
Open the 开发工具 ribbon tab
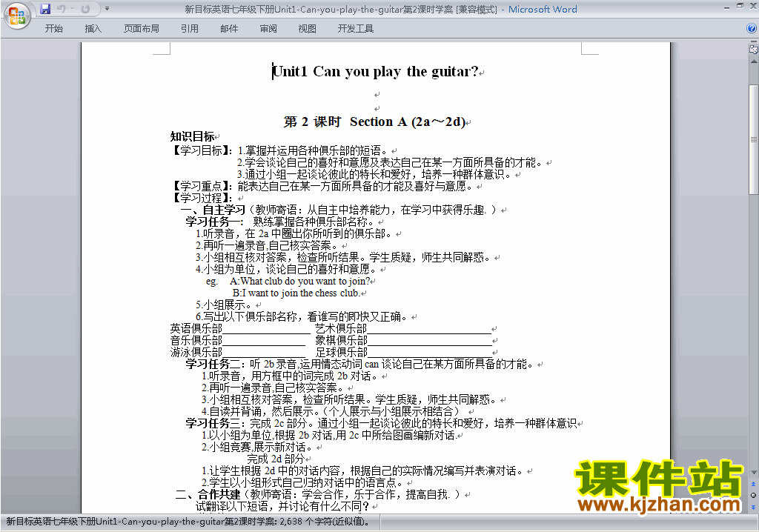coord(355,29)
